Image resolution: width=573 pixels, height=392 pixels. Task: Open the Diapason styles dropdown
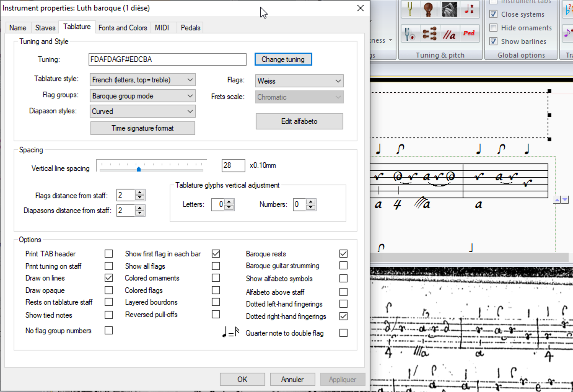tap(142, 111)
